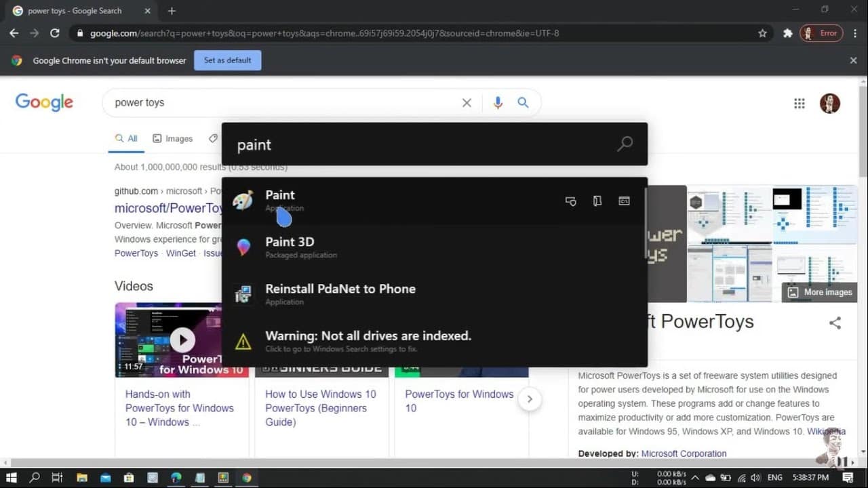868x488 pixels.
Task: Clear the Google search box with the X
Action: click(x=467, y=103)
